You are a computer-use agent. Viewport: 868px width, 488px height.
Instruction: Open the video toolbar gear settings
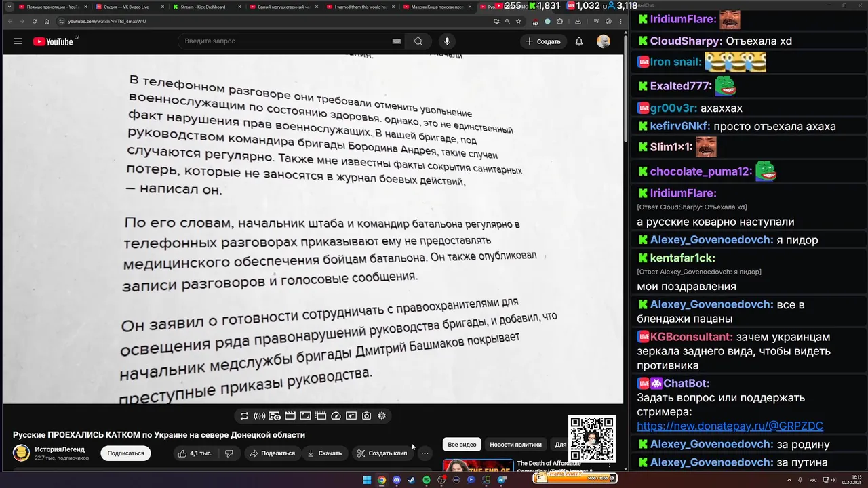[x=382, y=416]
